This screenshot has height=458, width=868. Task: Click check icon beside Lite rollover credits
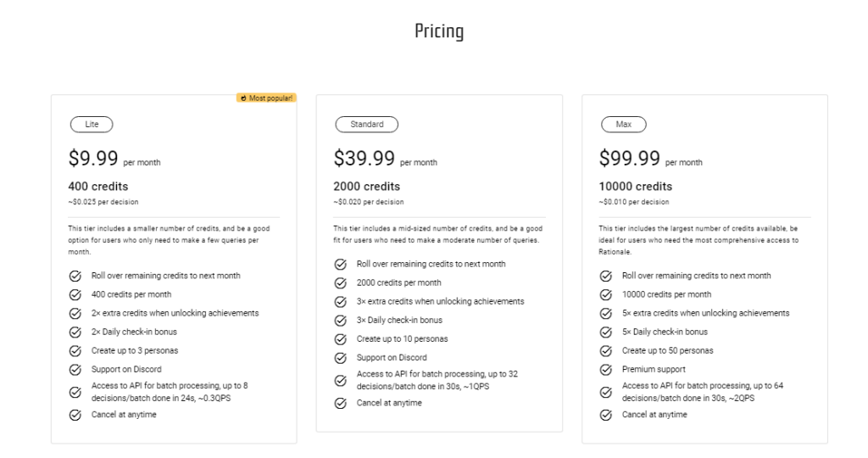75,276
